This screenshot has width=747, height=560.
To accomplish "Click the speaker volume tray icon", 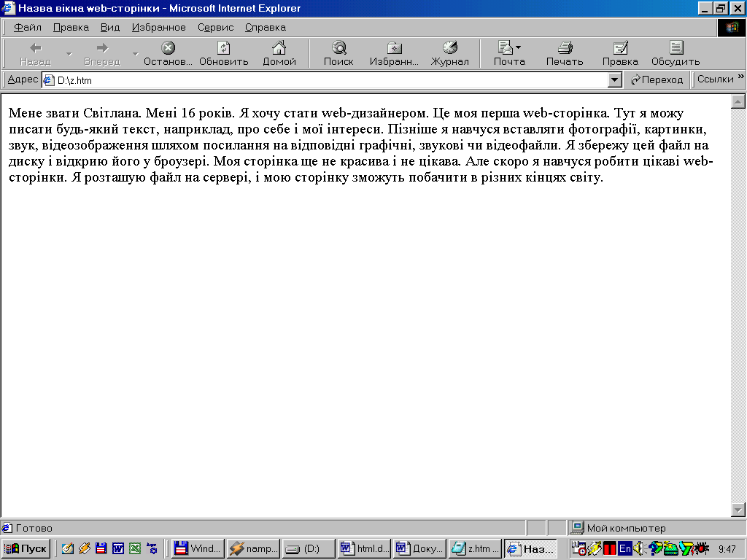I will [638, 548].
